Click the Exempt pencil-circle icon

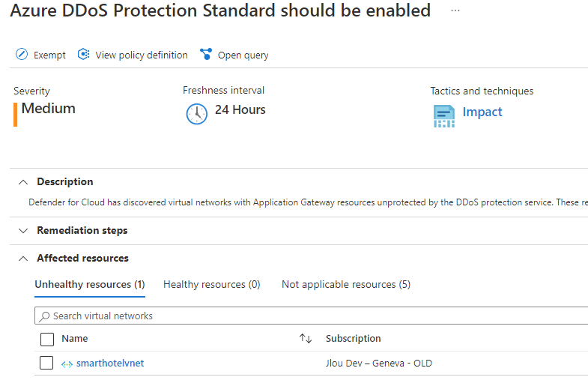(22, 55)
